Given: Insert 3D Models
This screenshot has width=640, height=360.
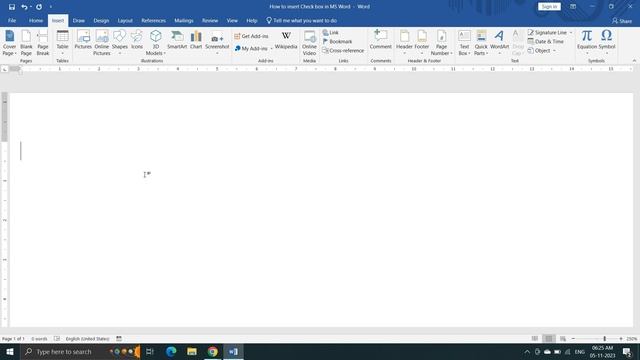Looking at the screenshot, I should 156,42.
